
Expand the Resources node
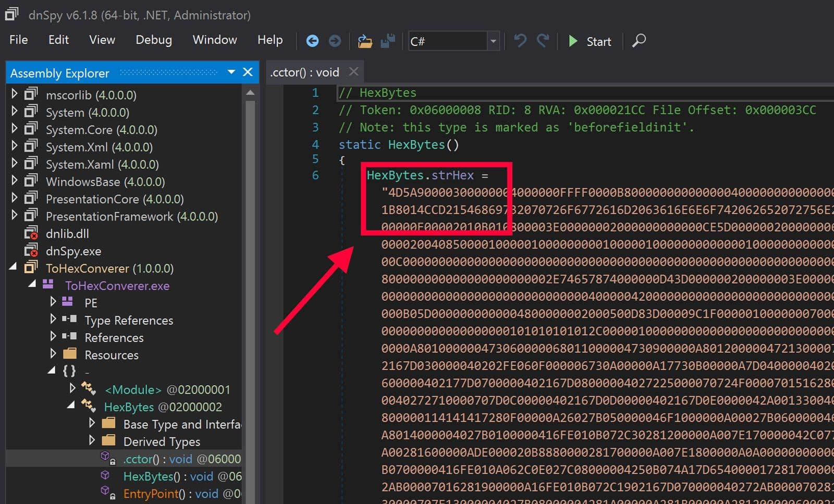53,353
